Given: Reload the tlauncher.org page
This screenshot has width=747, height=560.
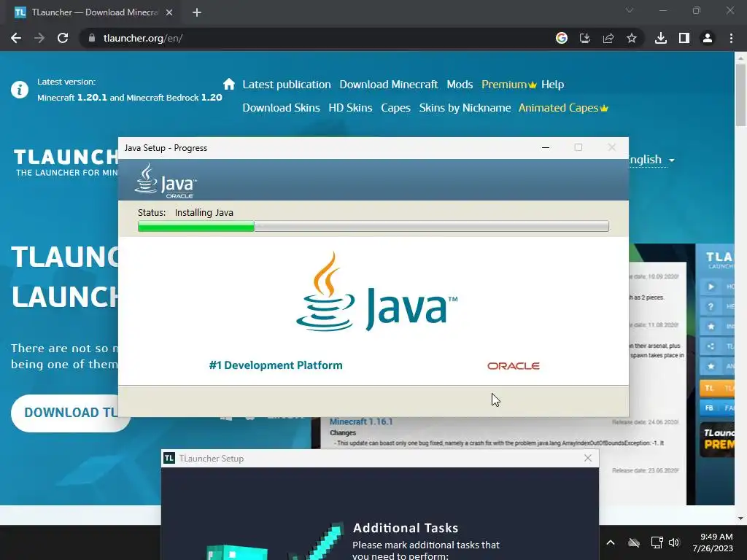Looking at the screenshot, I should (63, 38).
